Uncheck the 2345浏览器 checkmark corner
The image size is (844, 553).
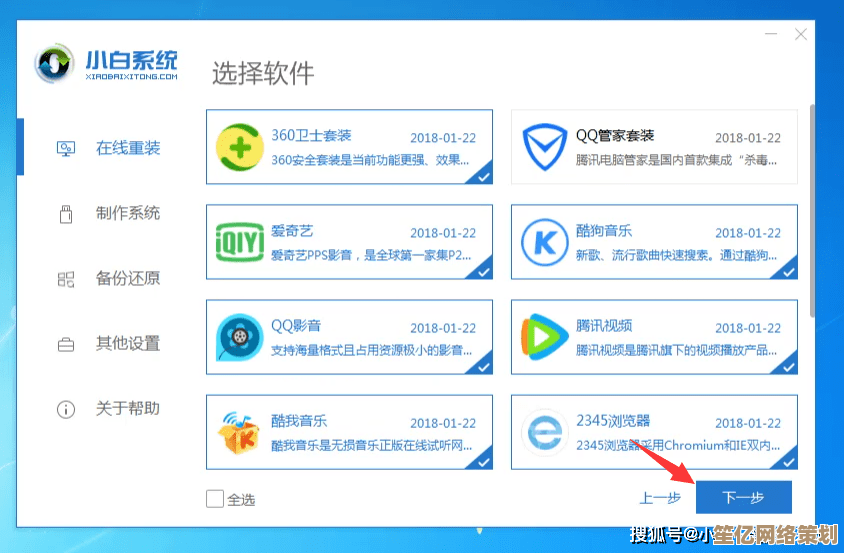tap(787, 461)
